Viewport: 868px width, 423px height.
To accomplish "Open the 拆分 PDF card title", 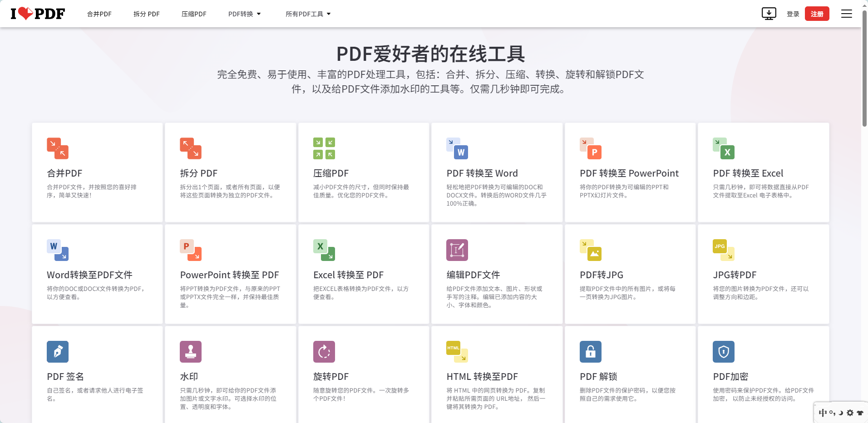I will click(x=199, y=173).
